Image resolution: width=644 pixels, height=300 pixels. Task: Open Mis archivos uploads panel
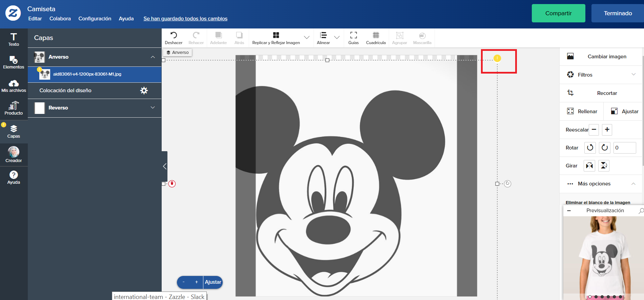(14, 86)
